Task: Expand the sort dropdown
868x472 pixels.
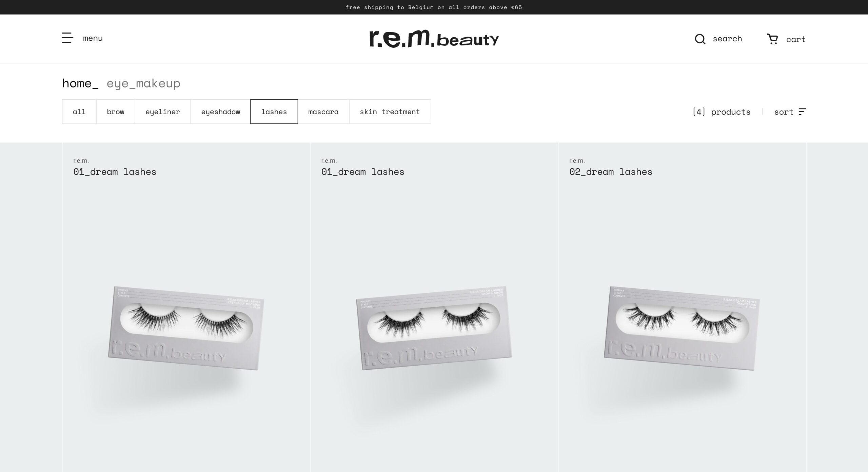Action: click(x=790, y=112)
